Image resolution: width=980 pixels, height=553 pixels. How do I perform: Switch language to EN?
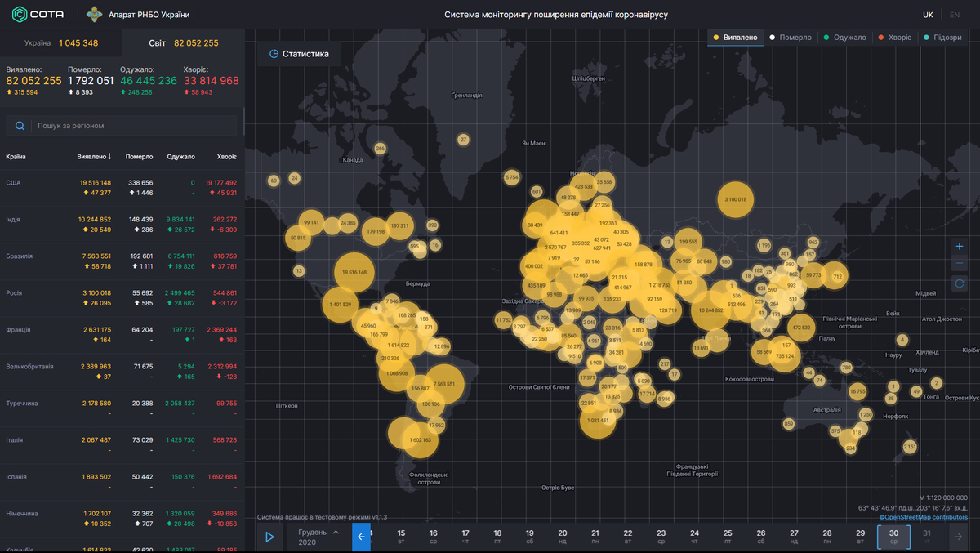(955, 15)
